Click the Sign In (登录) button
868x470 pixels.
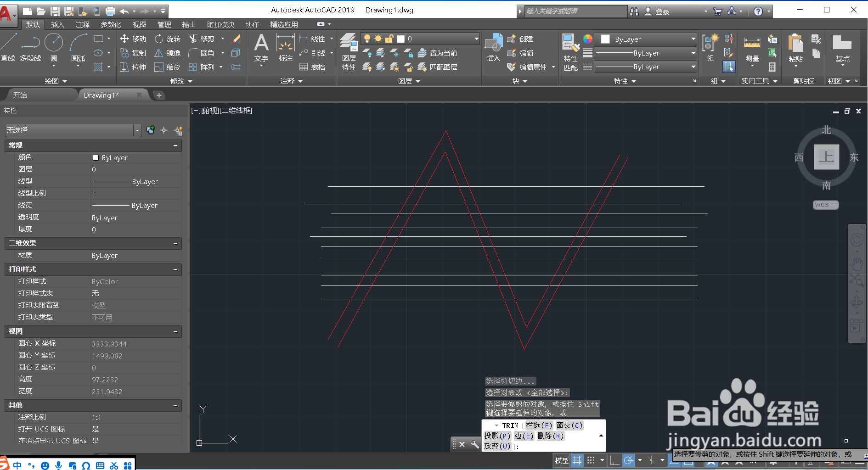coord(657,11)
